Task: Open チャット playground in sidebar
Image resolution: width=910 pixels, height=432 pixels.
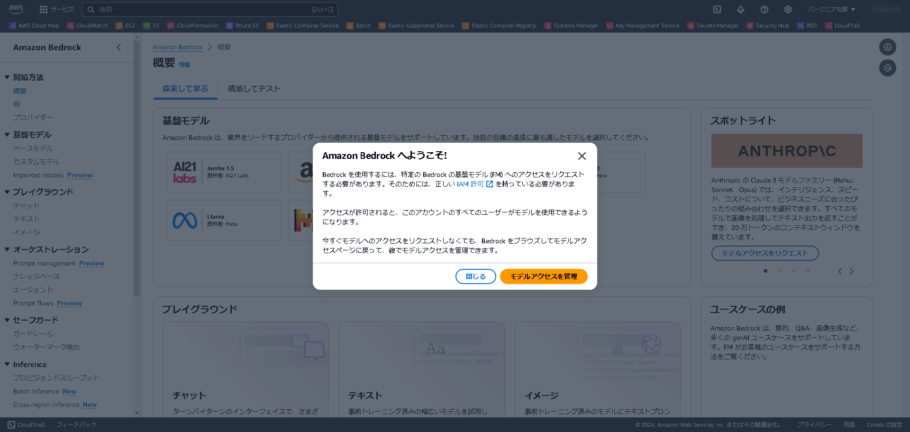Action: click(x=26, y=206)
